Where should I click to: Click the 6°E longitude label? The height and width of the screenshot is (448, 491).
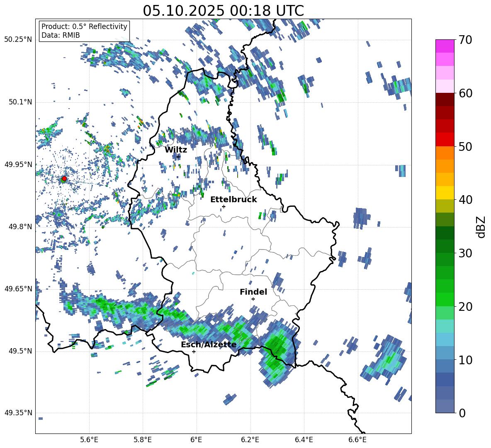click(196, 440)
